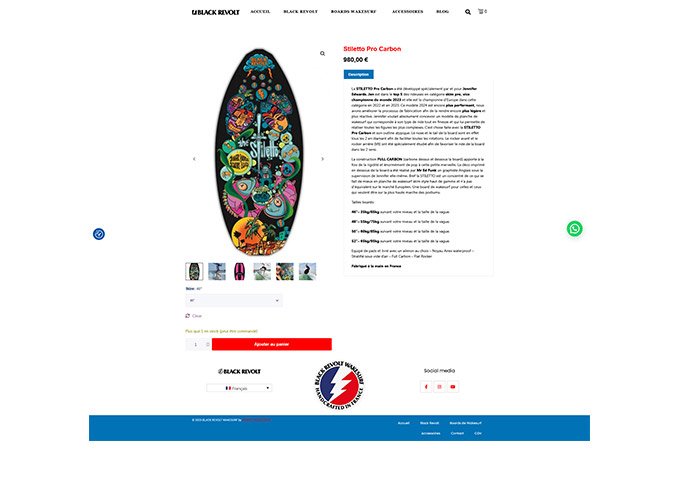Clear the selected size option

194,316
